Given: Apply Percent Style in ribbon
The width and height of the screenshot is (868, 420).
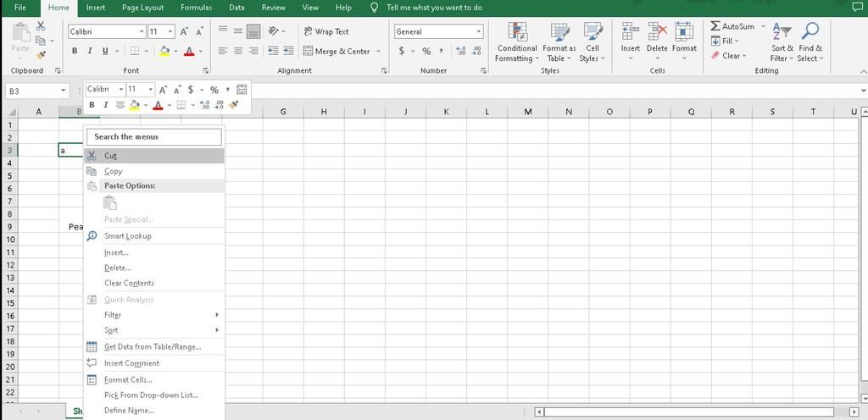Looking at the screenshot, I should 426,51.
